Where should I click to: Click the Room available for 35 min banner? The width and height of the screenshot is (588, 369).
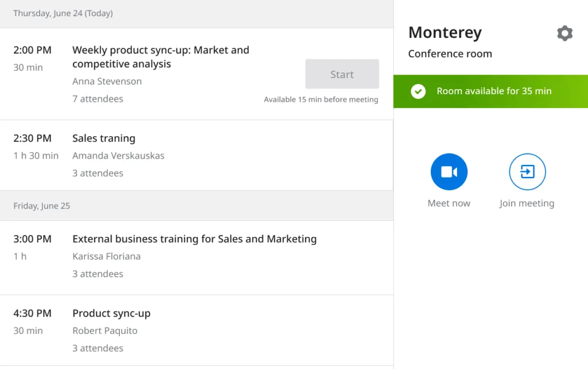[490, 91]
